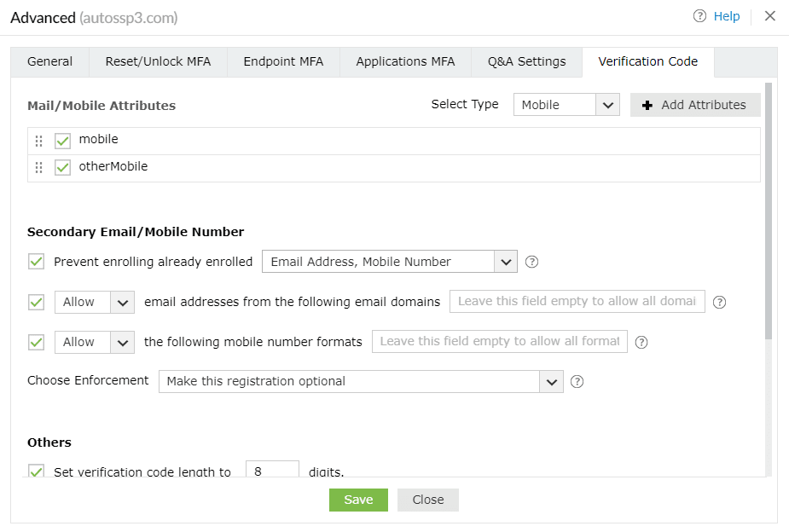789x532 pixels.
Task: Save the verification code settings
Action: click(358, 500)
